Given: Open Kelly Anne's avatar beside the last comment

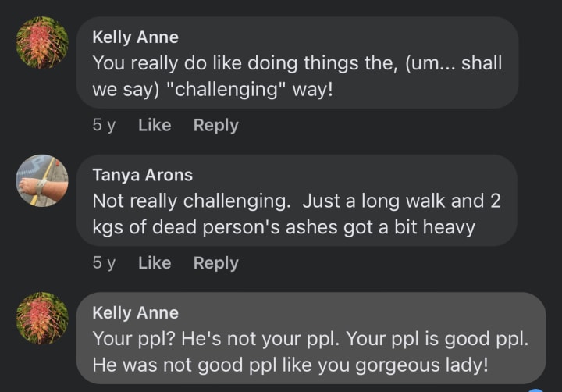Looking at the screenshot, I should 42,318.
